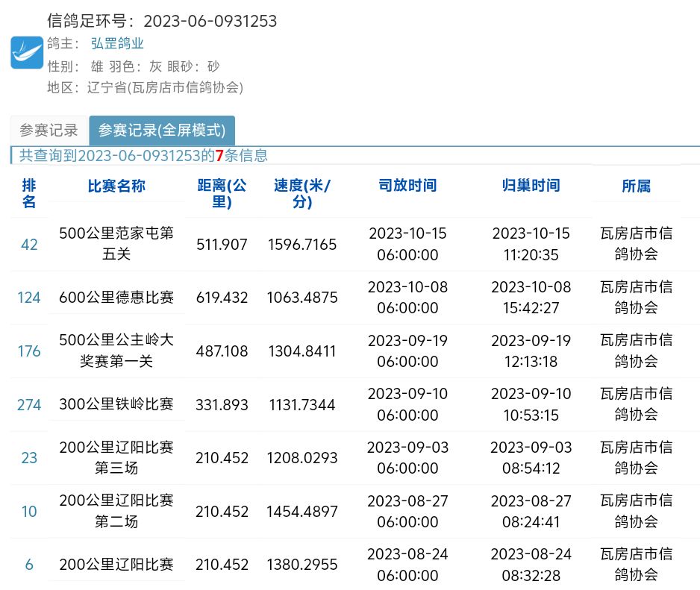Viewport: 700px width, 590px height.
Task: Click rank 23 link
Action: point(29,458)
